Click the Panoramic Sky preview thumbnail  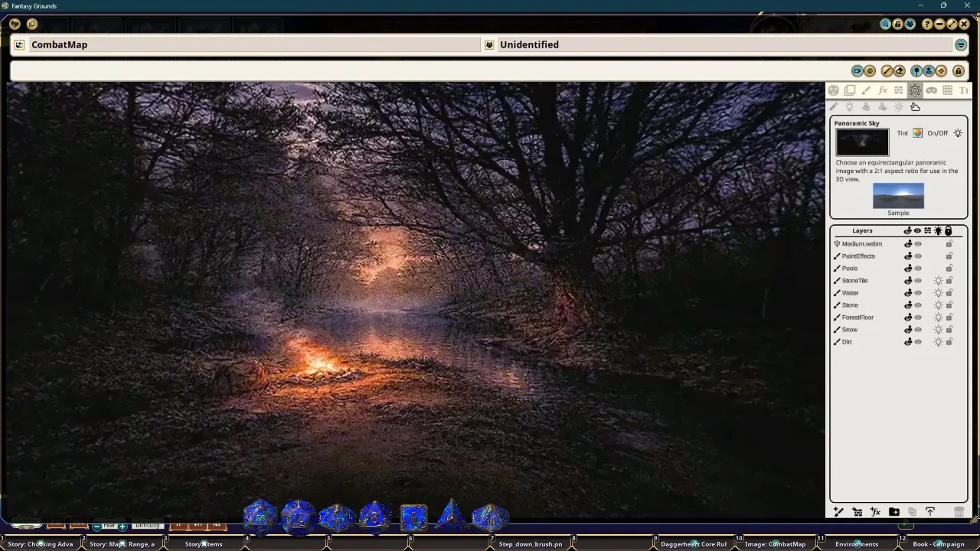pyautogui.click(x=862, y=142)
